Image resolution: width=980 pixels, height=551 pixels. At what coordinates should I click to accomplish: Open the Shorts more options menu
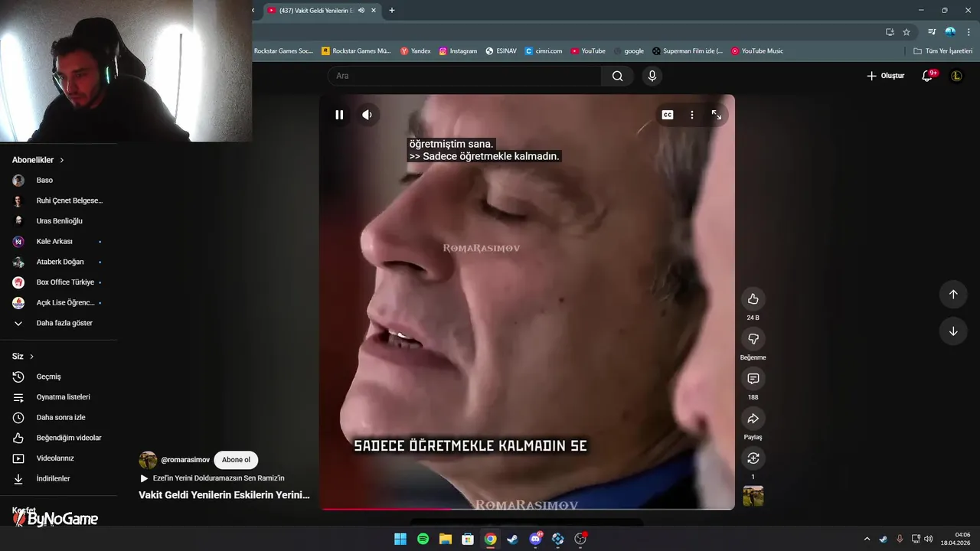(x=692, y=115)
